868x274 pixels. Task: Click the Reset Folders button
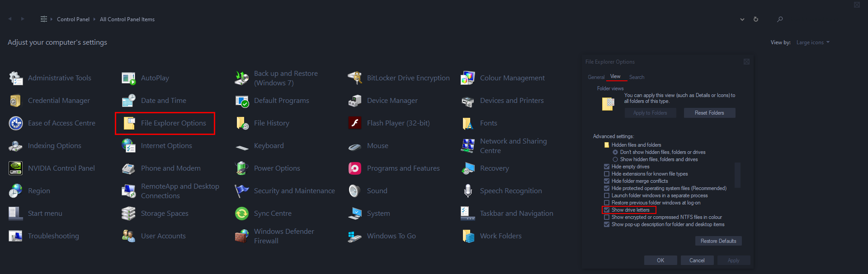[x=709, y=113]
